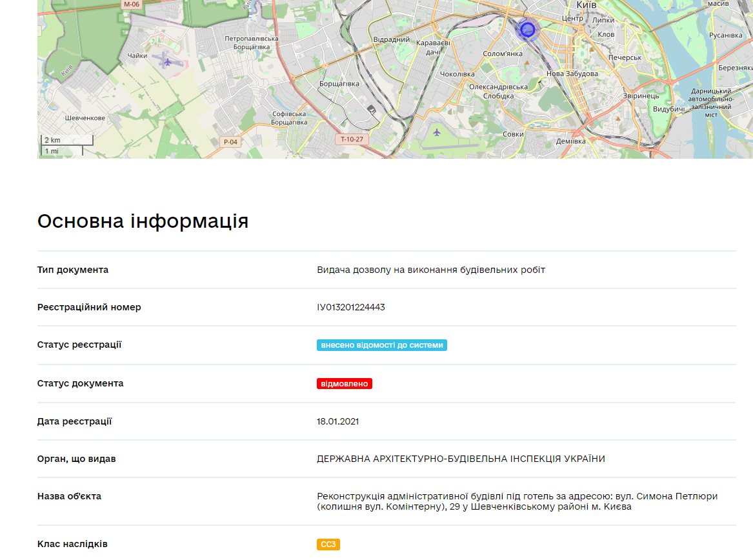Click the object name starting with 'Реконструкція адміністративної будівлі'

[517, 501]
